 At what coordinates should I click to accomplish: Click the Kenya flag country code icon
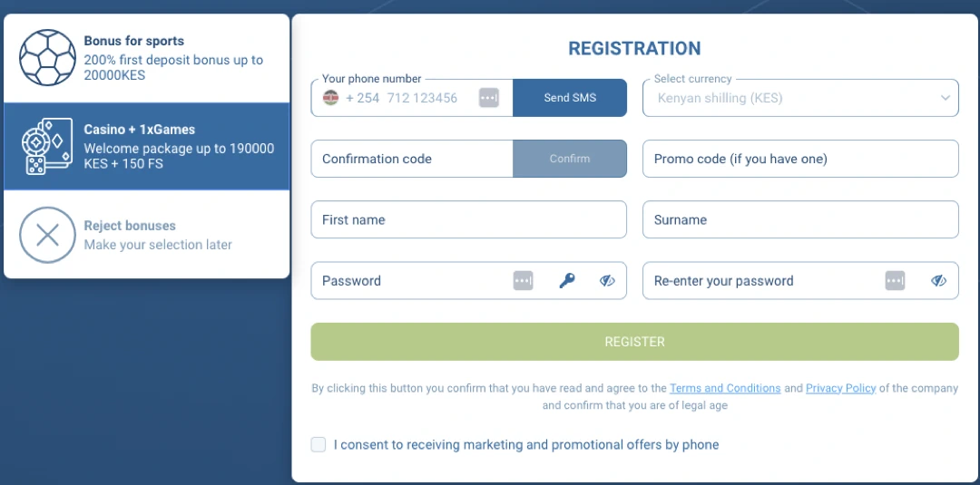331,98
